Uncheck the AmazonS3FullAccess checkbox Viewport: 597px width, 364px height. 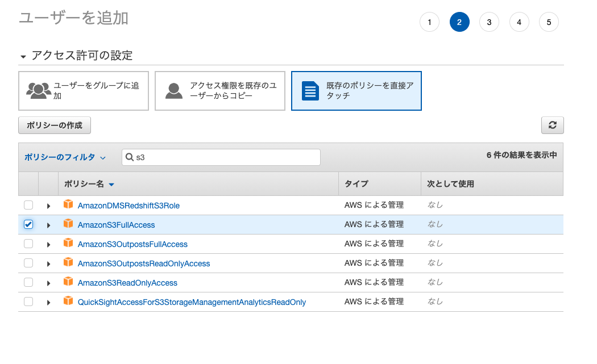(28, 224)
